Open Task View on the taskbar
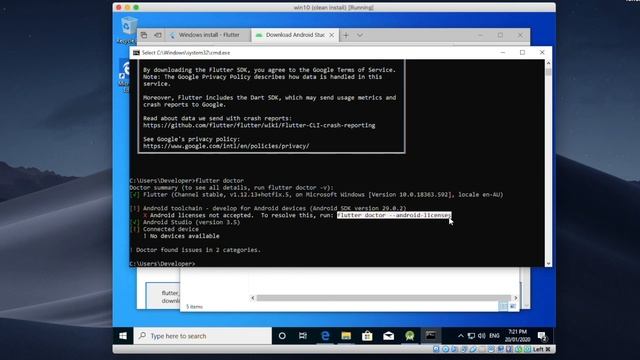The width and height of the screenshot is (640, 360). tap(303, 336)
